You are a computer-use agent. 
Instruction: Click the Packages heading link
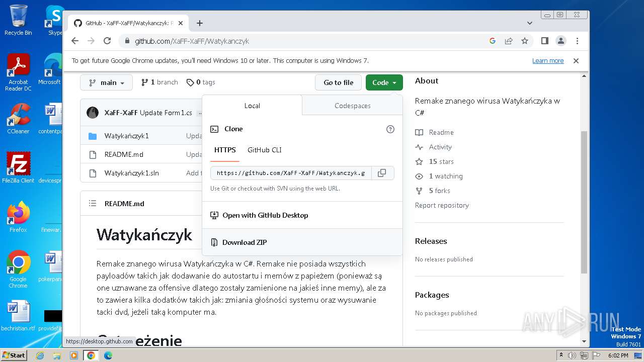click(432, 295)
